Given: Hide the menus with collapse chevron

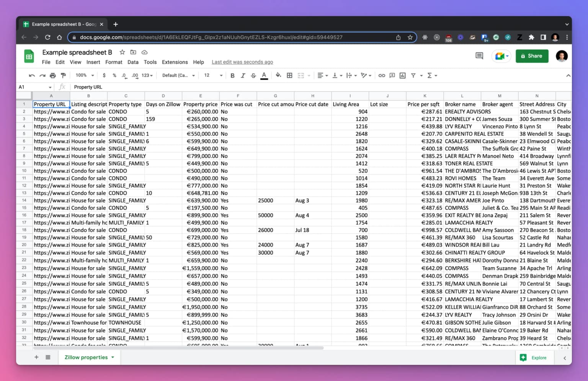Looking at the screenshot, I should (x=568, y=75).
